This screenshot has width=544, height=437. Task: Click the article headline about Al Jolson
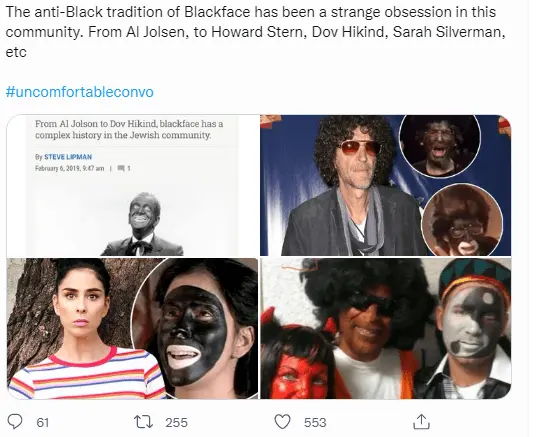(129, 129)
